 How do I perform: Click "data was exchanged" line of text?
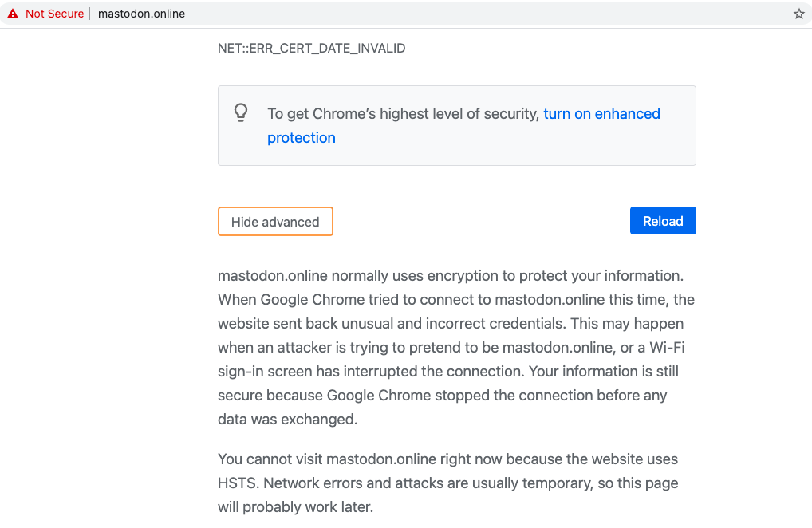(287, 420)
